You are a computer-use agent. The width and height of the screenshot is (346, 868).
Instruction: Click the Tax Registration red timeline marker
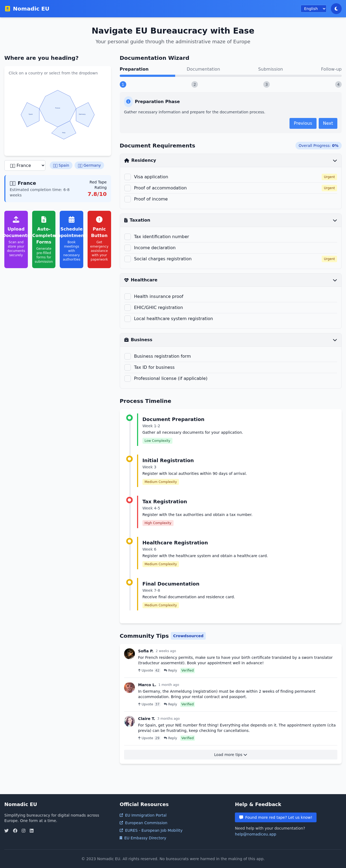pos(129,500)
